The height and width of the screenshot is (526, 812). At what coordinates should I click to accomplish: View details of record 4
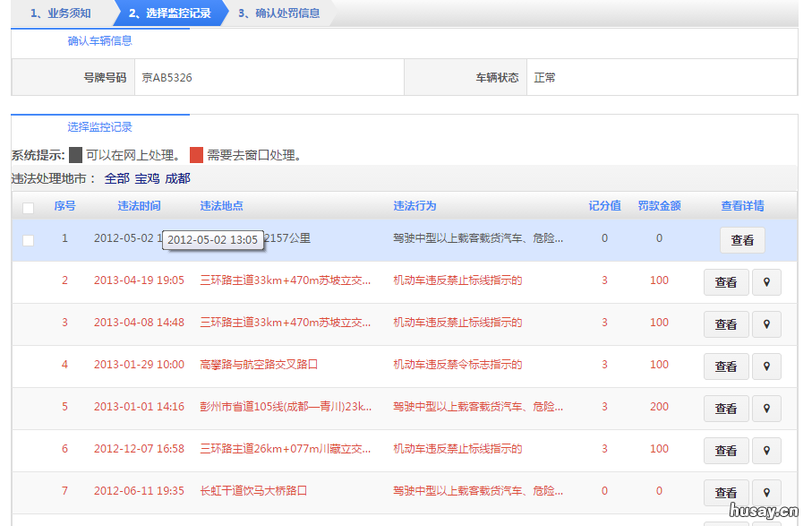point(725,366)
